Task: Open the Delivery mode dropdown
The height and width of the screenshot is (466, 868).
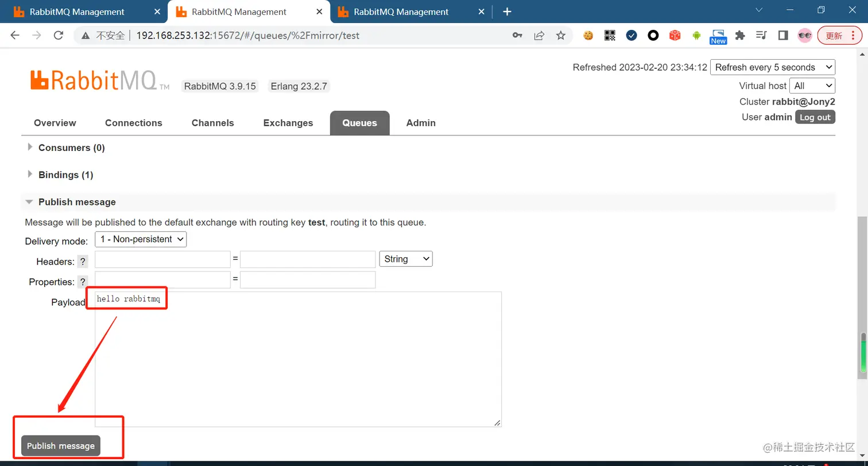Action: click(x=141, y=239)
